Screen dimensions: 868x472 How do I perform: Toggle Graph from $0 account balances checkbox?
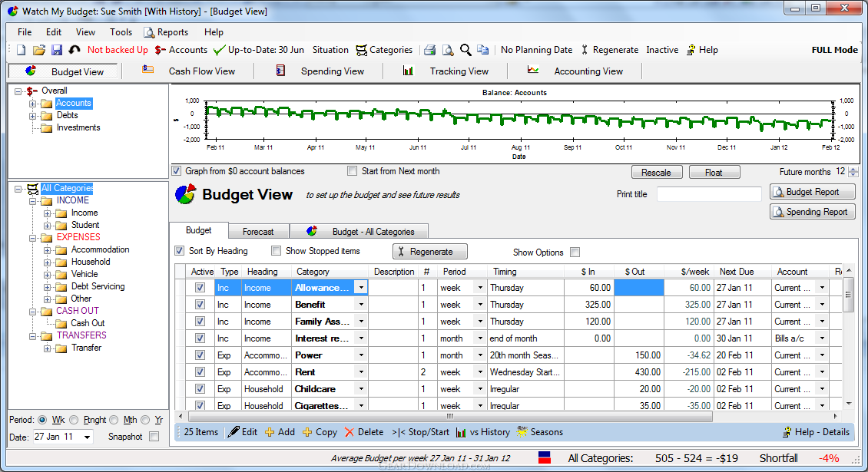pyautogui.click(x=177, y=172)
